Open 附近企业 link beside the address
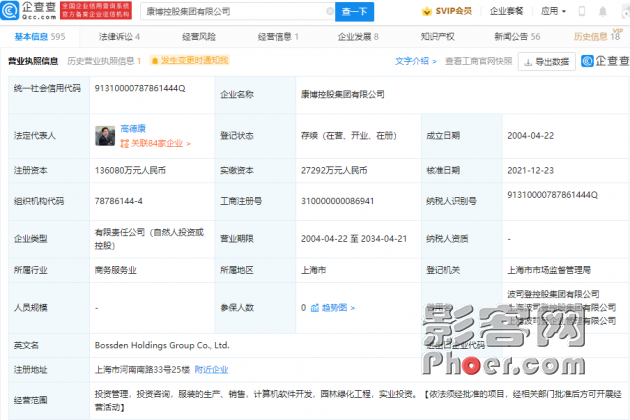The width and height of the screenshot is (630, 420). [x=211, y=370]
